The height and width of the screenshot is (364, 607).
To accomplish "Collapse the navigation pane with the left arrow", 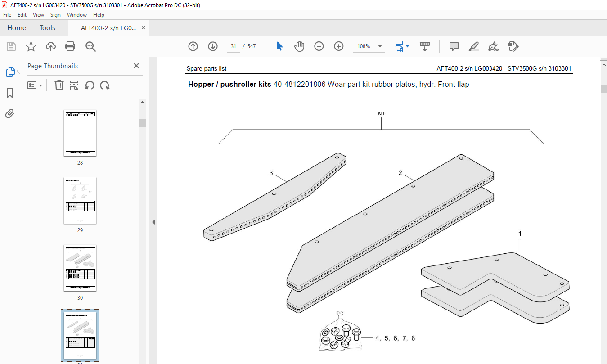I will coord(153,222).
